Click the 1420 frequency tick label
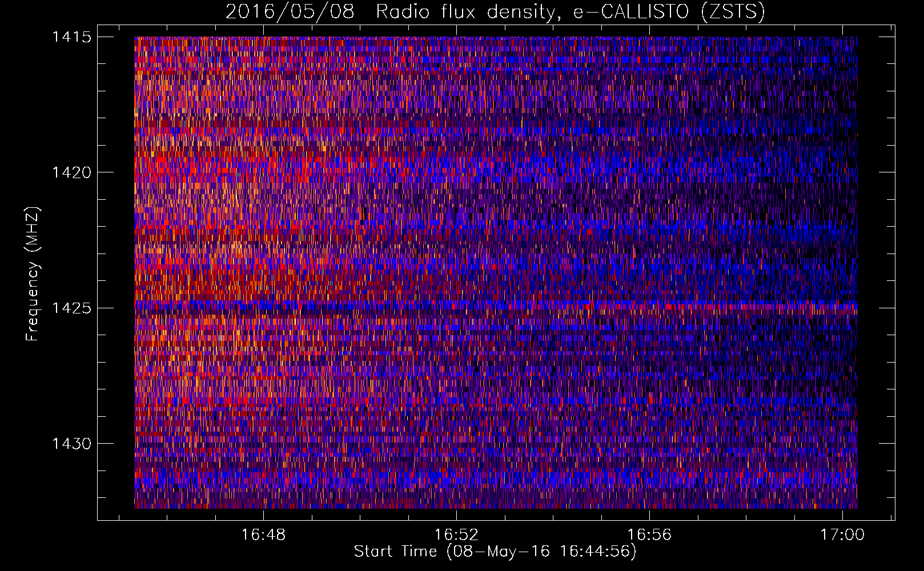924x571 pixels. point(71,172)
